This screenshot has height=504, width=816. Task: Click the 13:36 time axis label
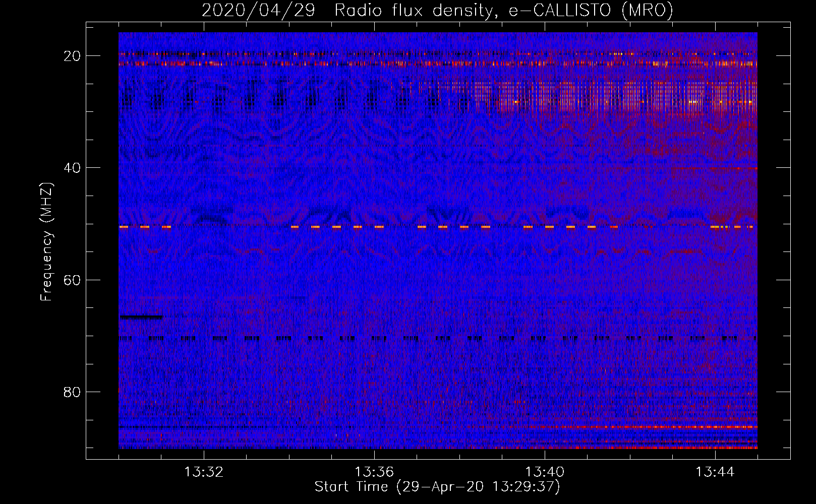(374, 472)
